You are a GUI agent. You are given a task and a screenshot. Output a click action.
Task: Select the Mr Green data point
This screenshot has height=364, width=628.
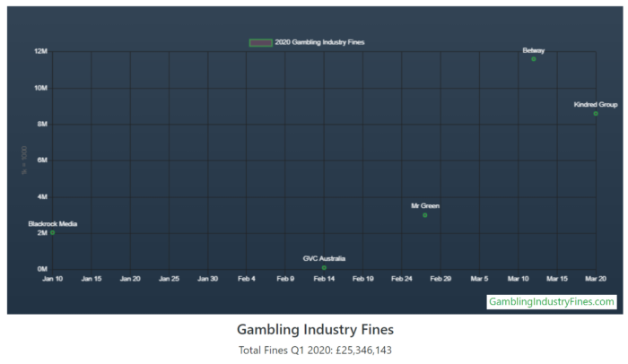(x=425, y=215)
